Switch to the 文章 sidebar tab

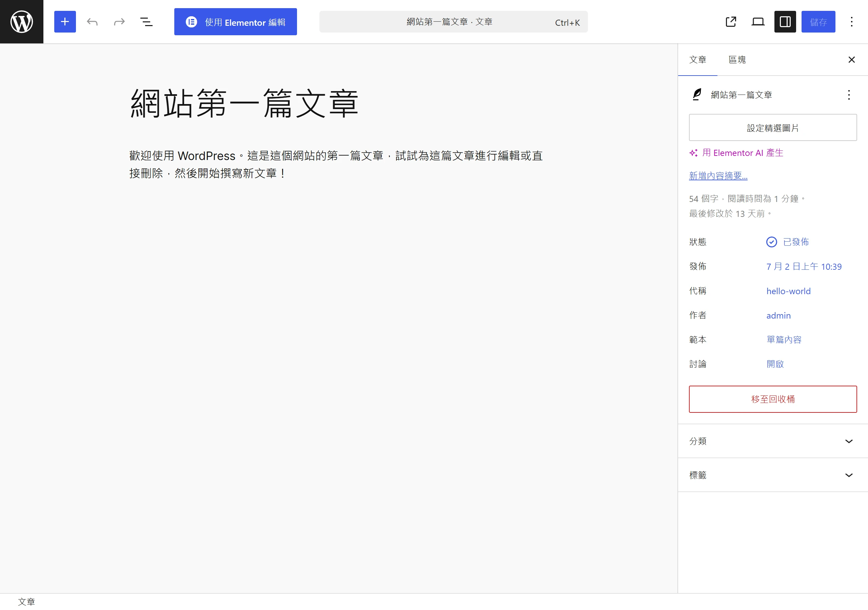point(698,60)
